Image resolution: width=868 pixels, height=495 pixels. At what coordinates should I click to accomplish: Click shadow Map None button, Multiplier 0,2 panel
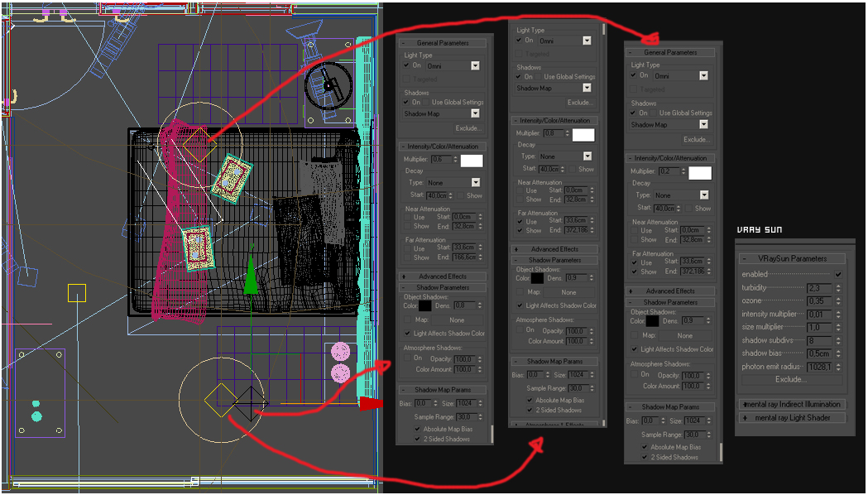pos(684,335)
